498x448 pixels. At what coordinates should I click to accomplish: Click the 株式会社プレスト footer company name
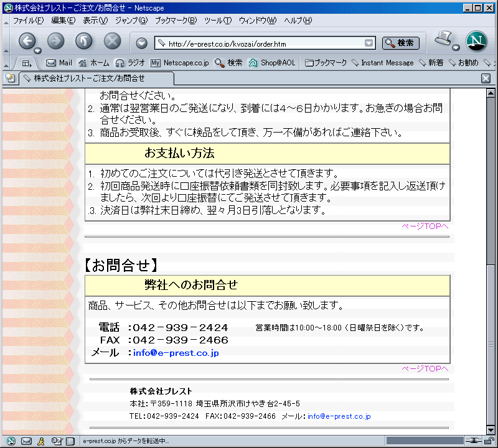pyautogui.click(x=161, y=391)
